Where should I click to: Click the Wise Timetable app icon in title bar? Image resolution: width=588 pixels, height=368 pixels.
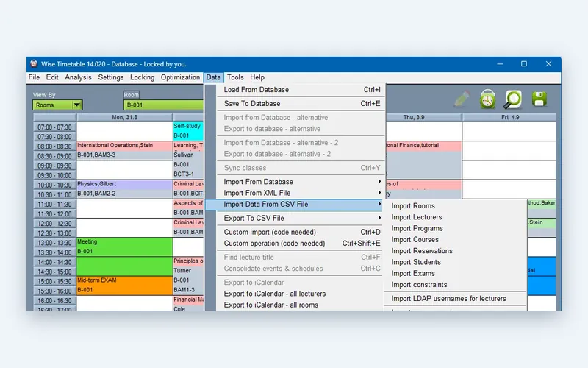(x=34, y=64)
